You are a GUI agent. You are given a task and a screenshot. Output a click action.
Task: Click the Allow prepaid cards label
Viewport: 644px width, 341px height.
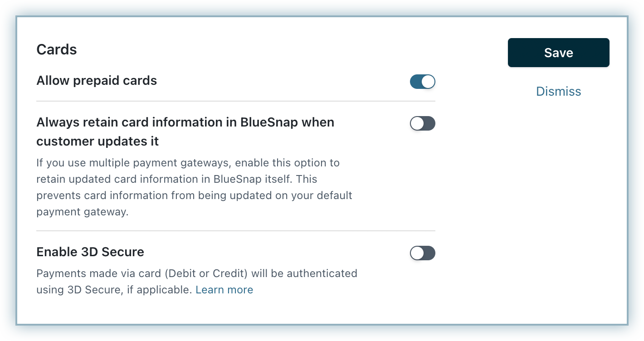(97, 81)
